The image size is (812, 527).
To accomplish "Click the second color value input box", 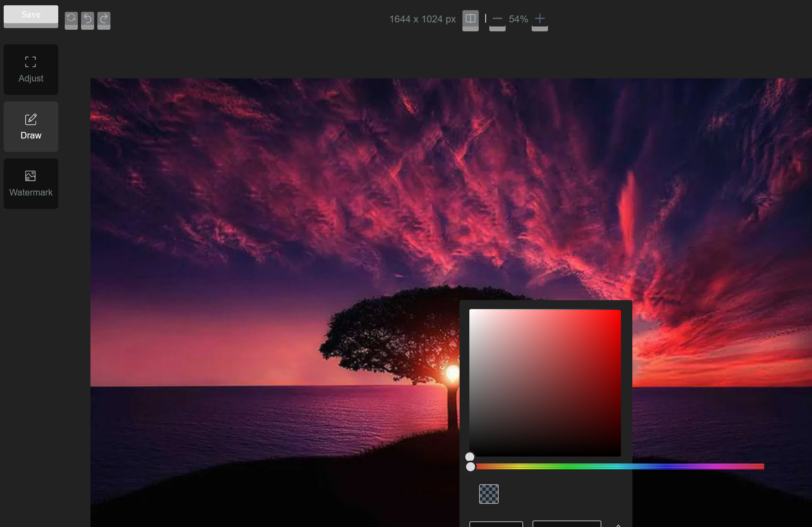I will coord(566,524).
